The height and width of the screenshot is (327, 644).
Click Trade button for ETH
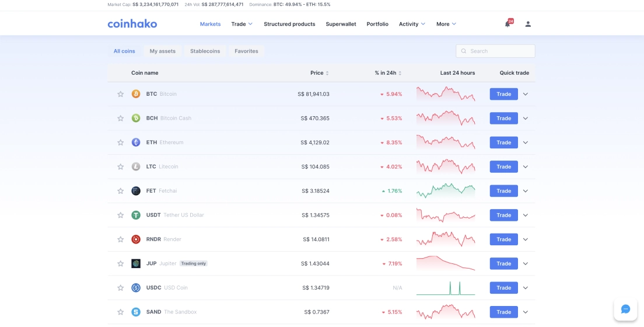pos(503,142)
